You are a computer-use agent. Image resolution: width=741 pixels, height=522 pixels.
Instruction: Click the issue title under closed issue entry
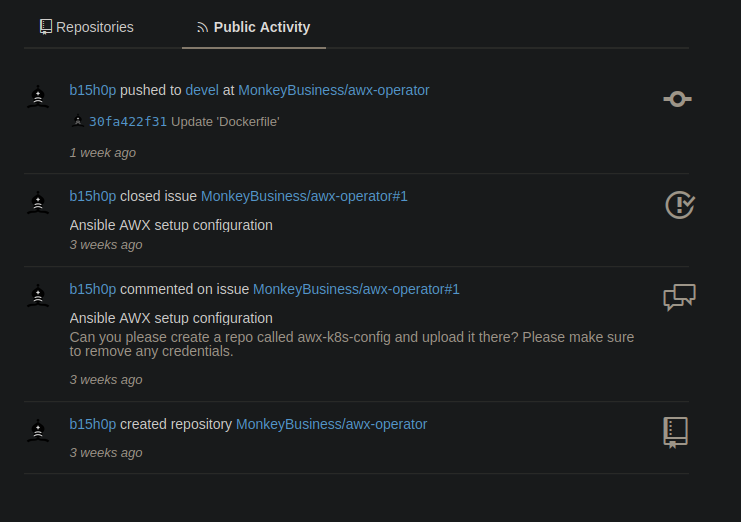click(171, 225)
